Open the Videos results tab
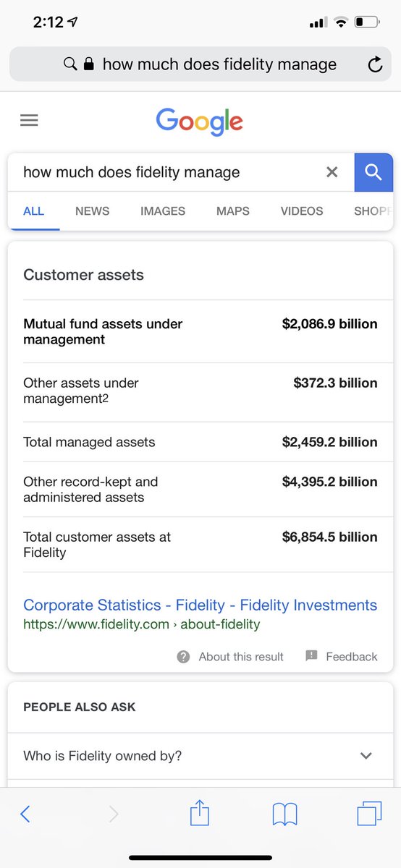The width and height of the screenshot is (401, 868). 302,211
